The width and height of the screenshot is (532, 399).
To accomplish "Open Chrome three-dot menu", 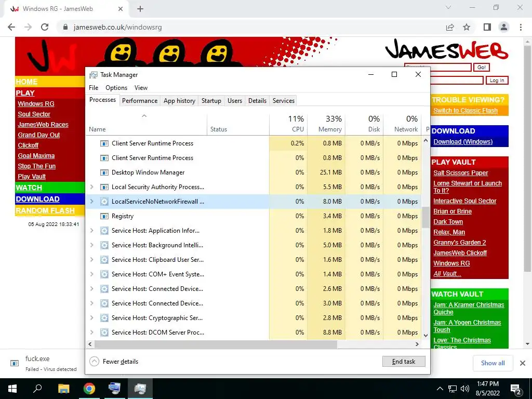I will coord(521,27).
